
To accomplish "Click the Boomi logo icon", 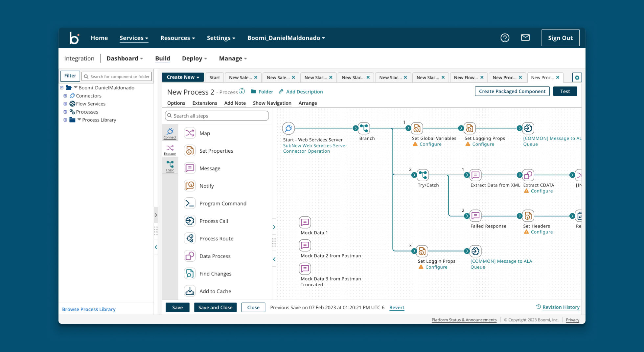I will pos(74,38).
